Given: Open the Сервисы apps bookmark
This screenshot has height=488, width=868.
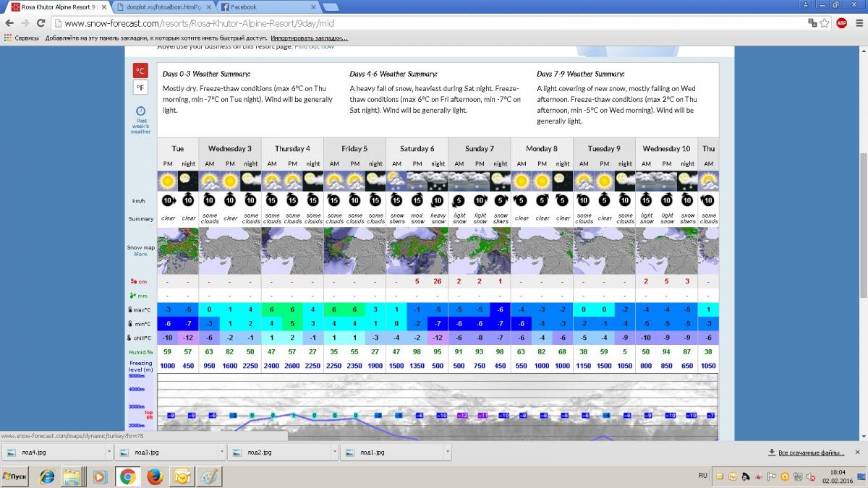Looking at the screenshot, I should point(22,38).
